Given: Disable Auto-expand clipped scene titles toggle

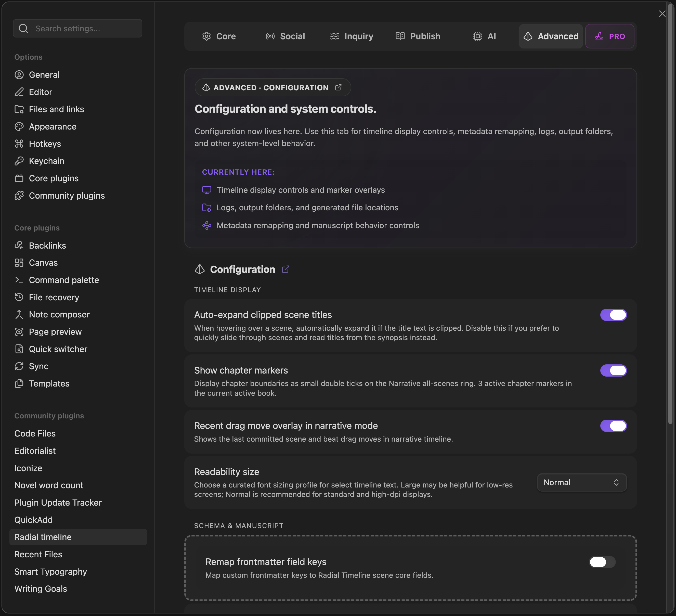Looking at the screenshot, I should pos(613,315).
